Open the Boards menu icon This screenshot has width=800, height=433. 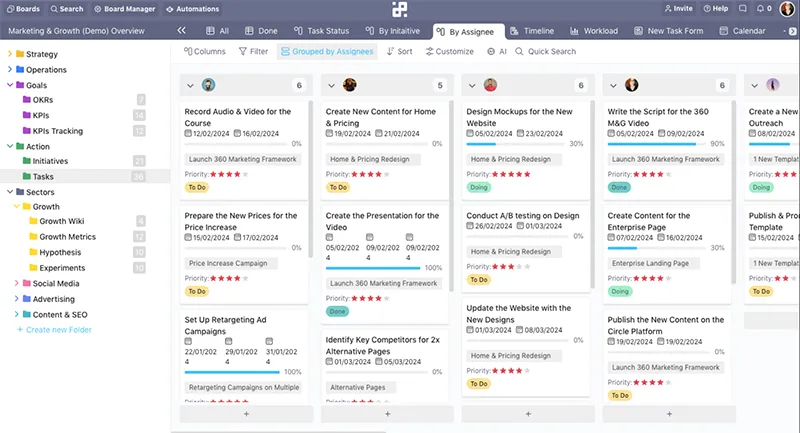click(x=10, y=8)
